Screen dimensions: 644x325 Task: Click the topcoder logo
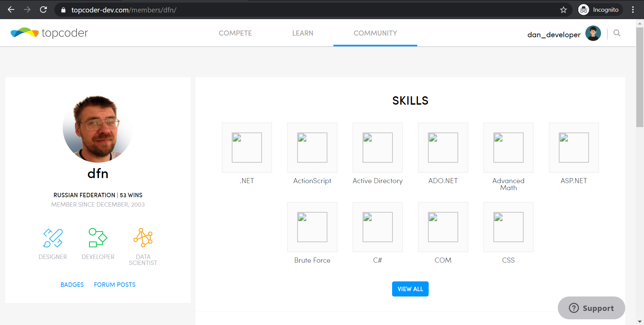49,33
